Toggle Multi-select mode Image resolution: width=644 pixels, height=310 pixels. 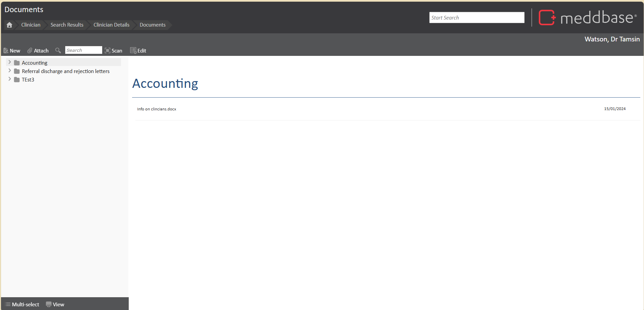pos(22,304)
